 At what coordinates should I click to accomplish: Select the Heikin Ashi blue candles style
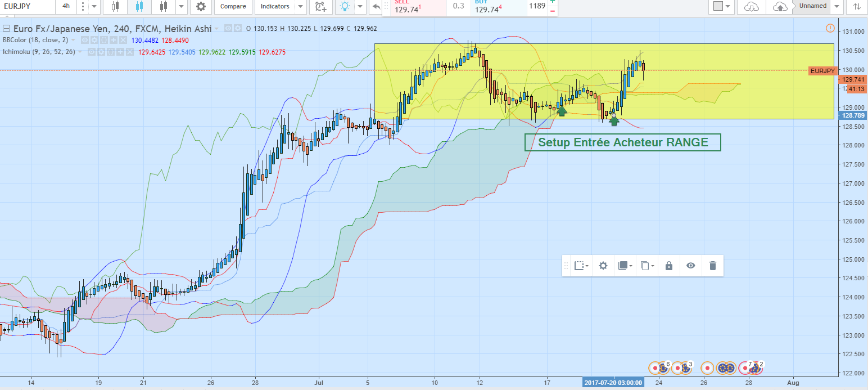click(139, 6)
